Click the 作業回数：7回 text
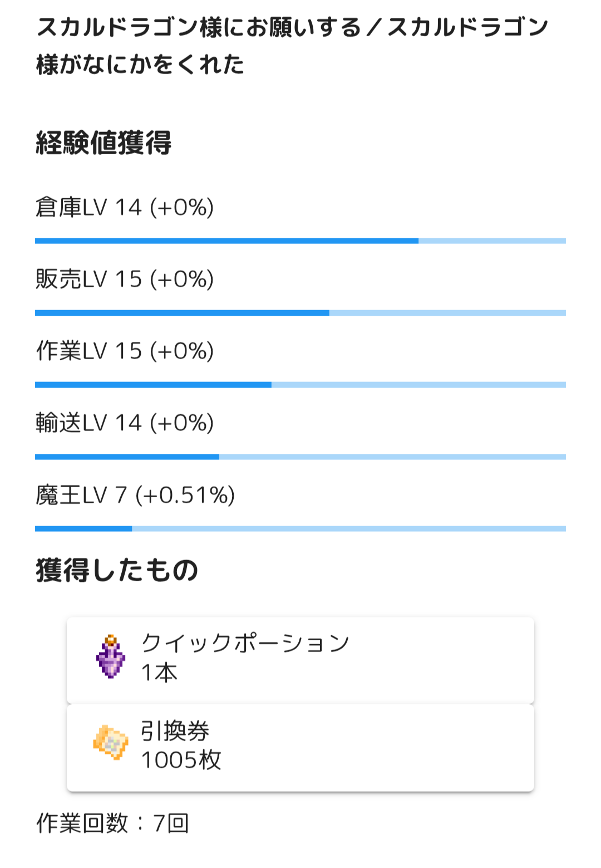601x868 pixels. coord(113,823)
